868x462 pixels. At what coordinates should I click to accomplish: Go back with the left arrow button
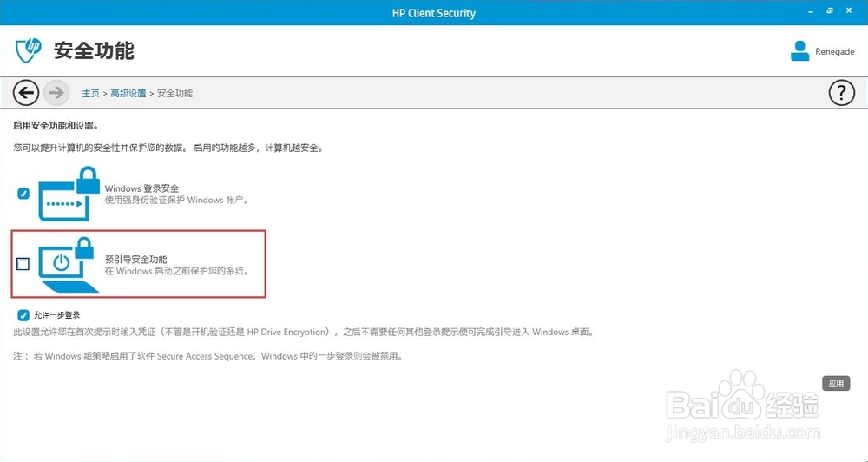click(x=26, y=93)
